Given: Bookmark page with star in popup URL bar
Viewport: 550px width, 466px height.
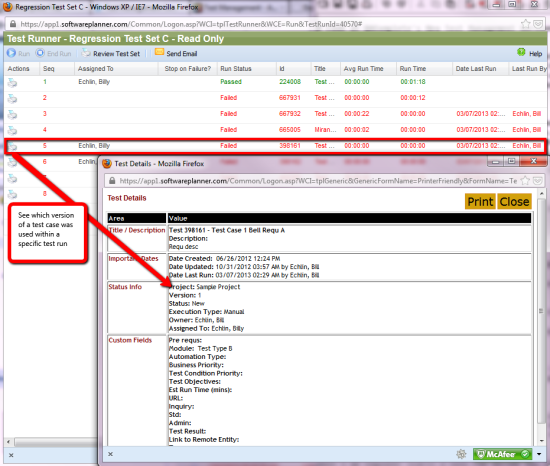Looking at the screenshot, I should click(x=525, y=181).
